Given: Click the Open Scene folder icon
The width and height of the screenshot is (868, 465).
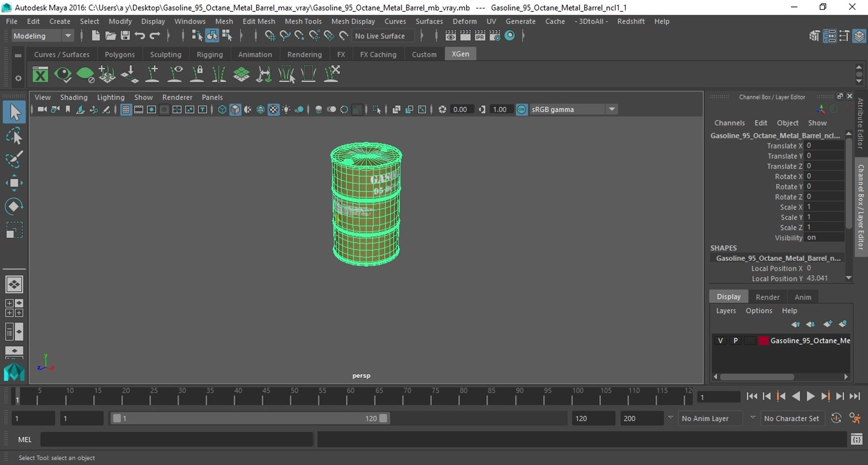Looking at the screenshot, I should 110,36.
